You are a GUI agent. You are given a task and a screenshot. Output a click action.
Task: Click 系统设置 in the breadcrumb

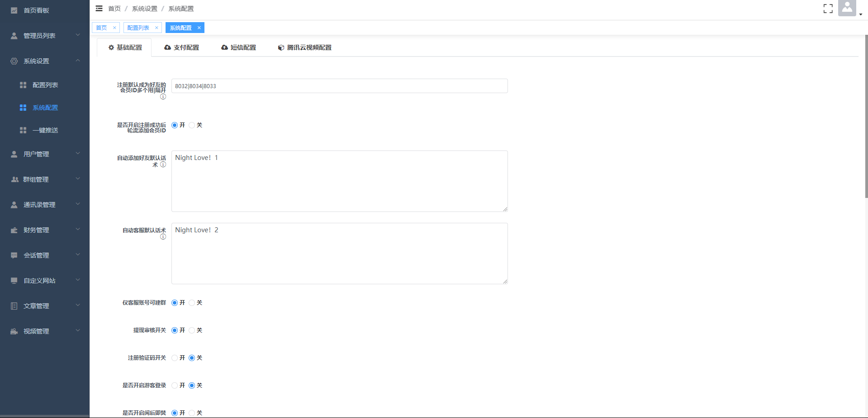point(145,9)
